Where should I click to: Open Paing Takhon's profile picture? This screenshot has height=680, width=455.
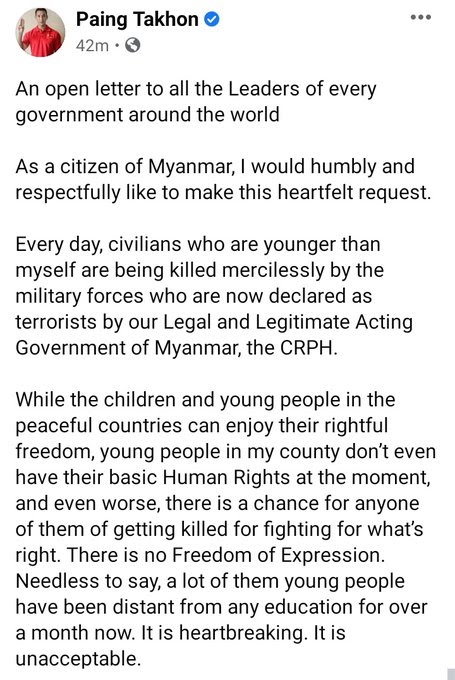click(x=40, y=32)
